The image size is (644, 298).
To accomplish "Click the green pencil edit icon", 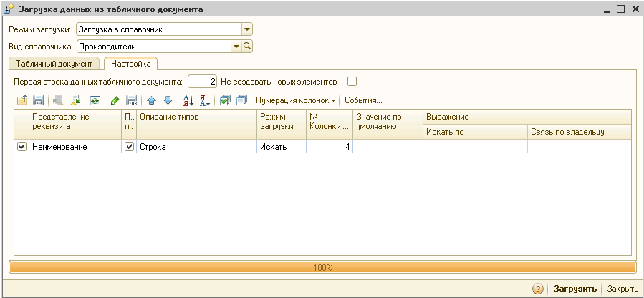I will (115, 100).
